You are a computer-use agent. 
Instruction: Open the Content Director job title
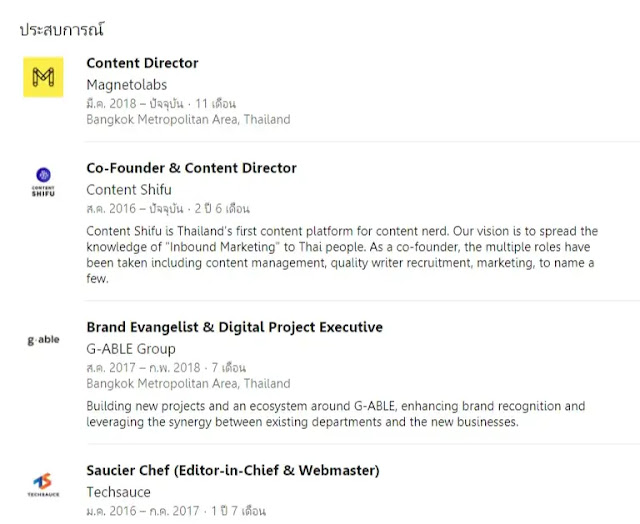pos(142,63)
